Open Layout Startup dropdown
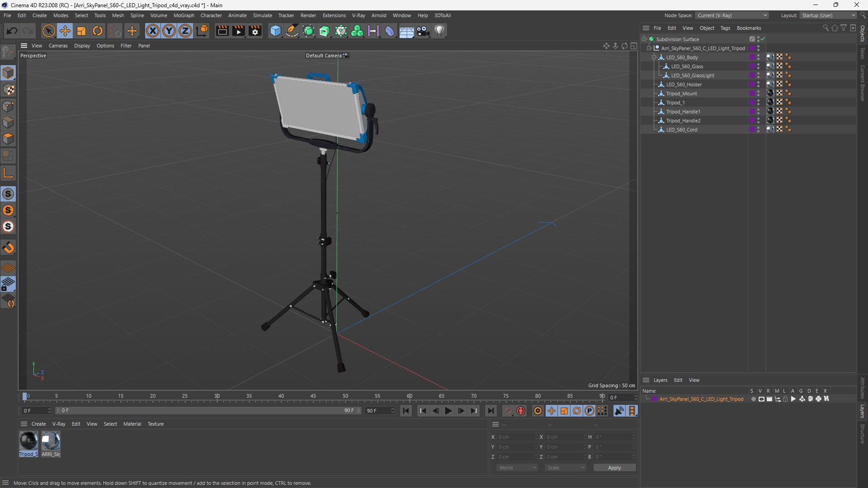Viewport: 868px width, 488px height. (829, 15)
